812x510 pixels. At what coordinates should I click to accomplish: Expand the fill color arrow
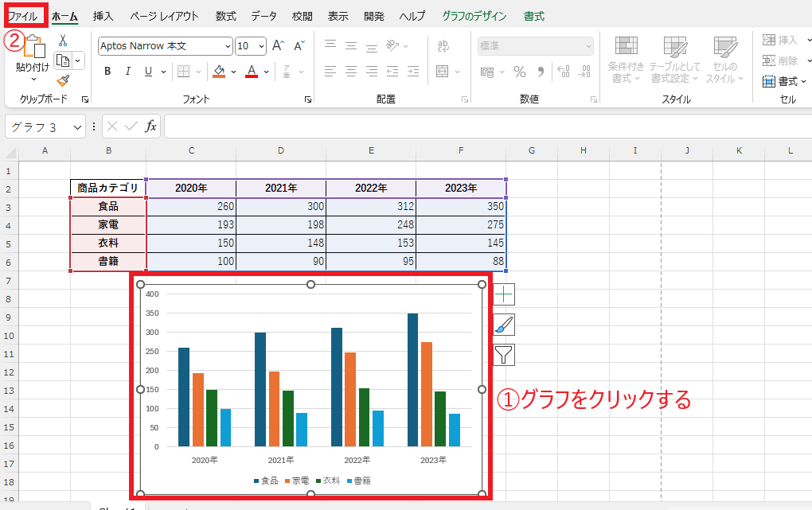(x=233, y=72)
